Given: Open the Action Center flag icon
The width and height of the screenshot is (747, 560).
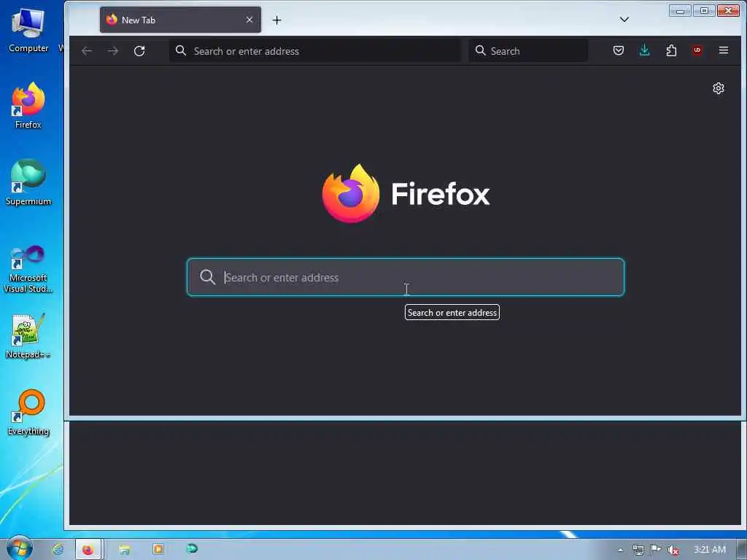Looking at the screenshot, I should [656, 550].
